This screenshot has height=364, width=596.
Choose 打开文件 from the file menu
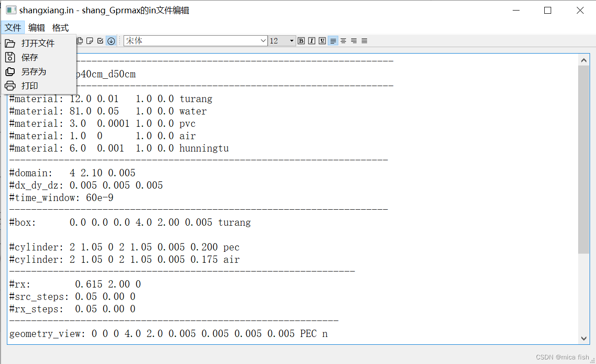tap(38, 43)
